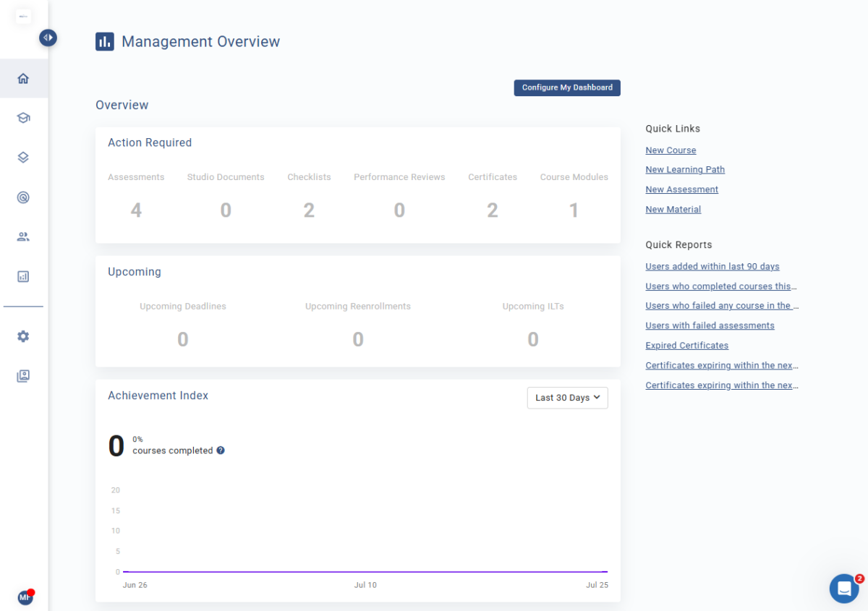Image resolution: width=868 pixels, height=611 pixels.
Task: Open the Settings gear icon in sidebar
Action: (x=23, y=336)
